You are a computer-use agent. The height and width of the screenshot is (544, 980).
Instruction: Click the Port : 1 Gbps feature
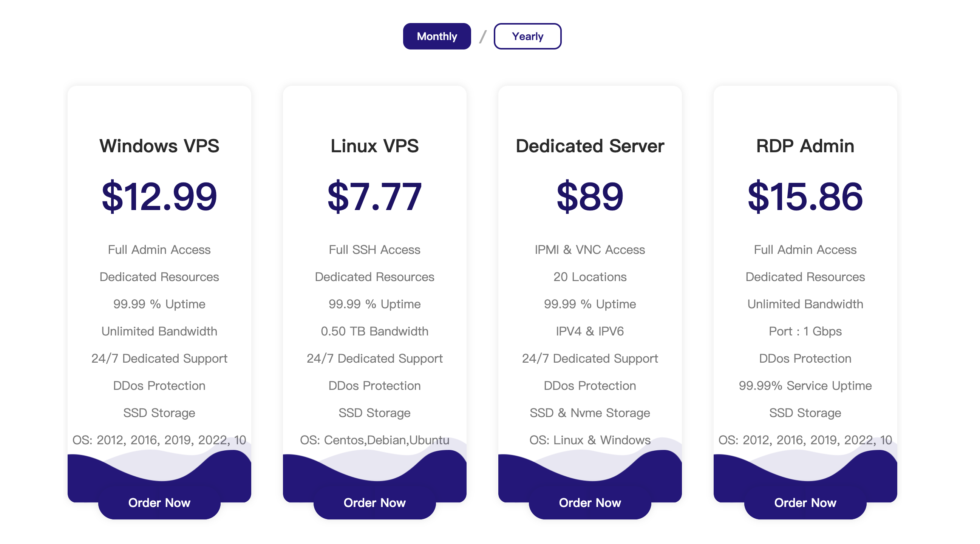point(805,331)
